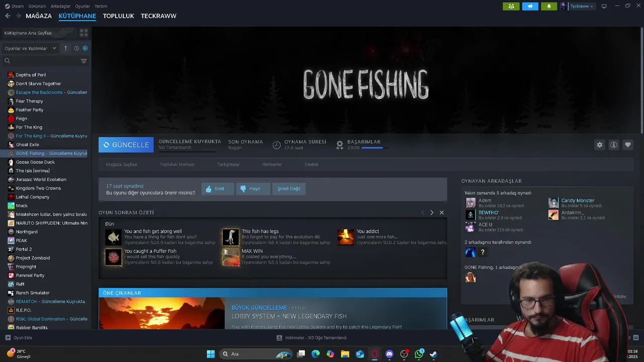Click the Hayır thumbs-down button

coord(253,189)
